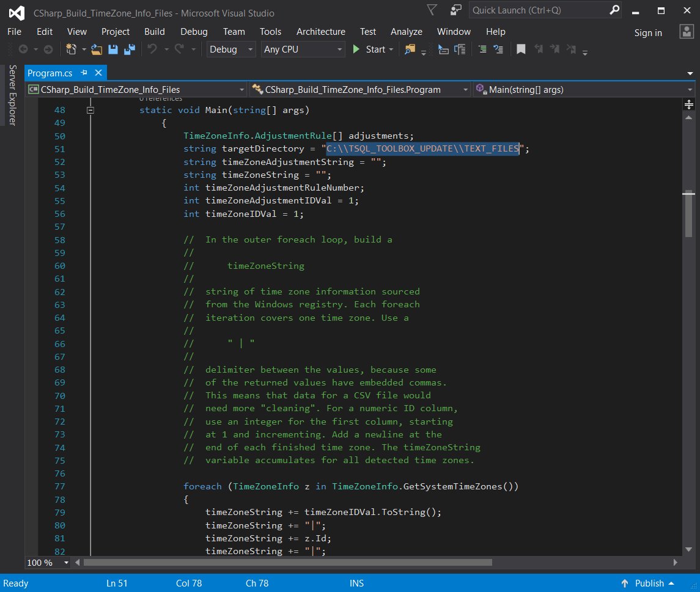This screenshot has width=700, height=592.
Task: Expand the Main(string[] args) member dropdown
Action: click(690, 90)
